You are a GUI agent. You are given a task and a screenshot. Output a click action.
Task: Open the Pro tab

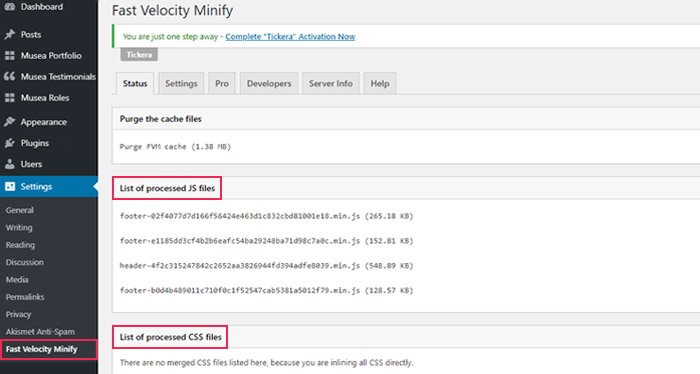pyautogui.click(x=222, y=83)
